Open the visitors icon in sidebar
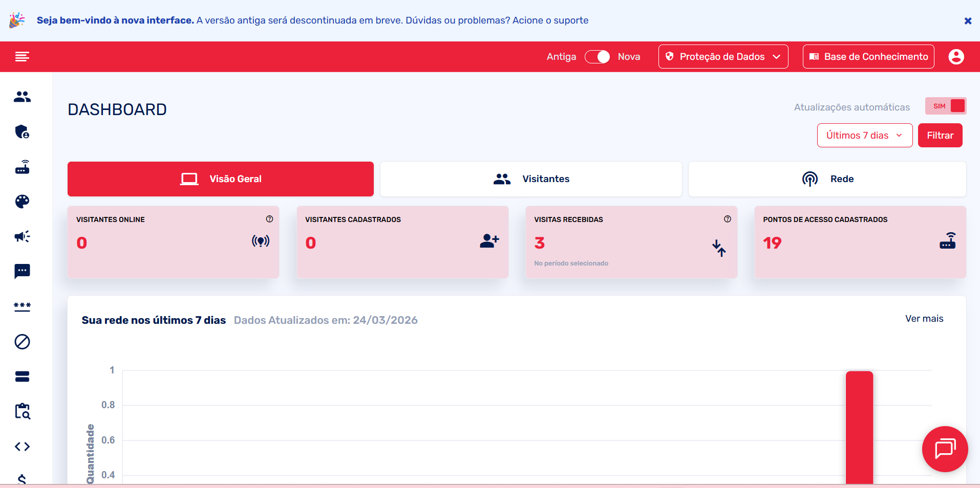The width and height of the screenshot is (980, 488). click(x=22, y=97)
